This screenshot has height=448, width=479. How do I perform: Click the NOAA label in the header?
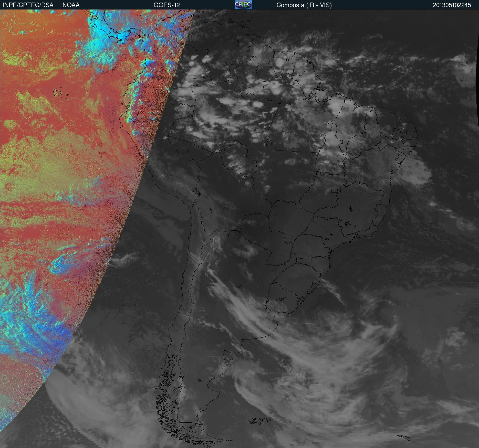pos(71,5)
